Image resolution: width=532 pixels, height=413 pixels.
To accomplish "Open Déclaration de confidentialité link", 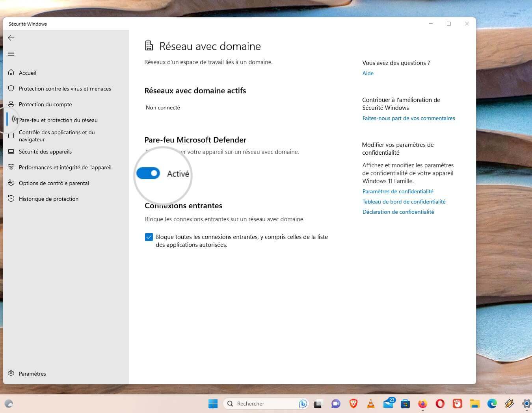I will (x=398, y=212).
